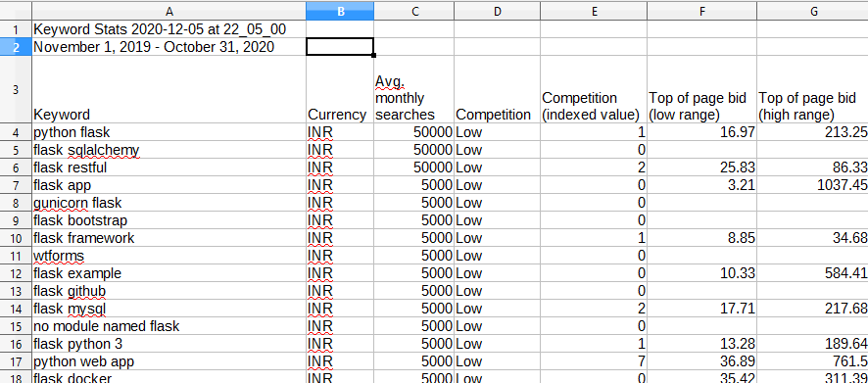Click the 584.41 high bid cell
The width and height of the screenshot is (868, 383).
[x=812, y=273]
